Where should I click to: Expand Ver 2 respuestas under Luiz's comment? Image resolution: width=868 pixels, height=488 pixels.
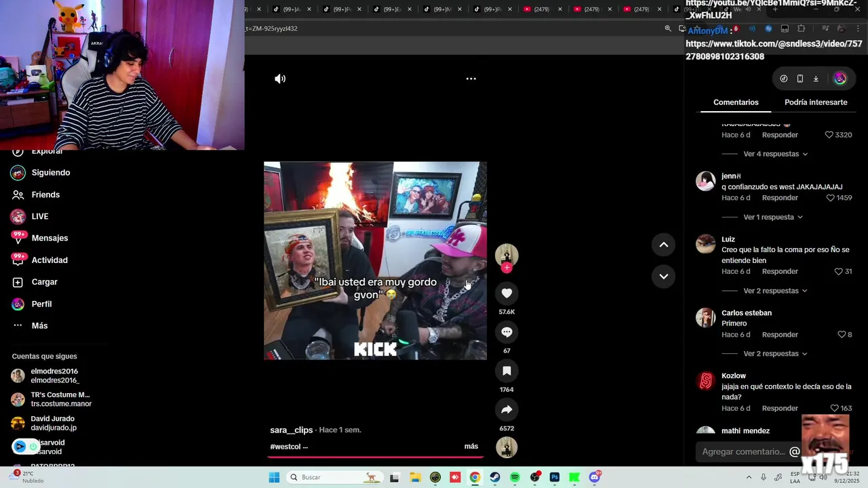[775, 291]
